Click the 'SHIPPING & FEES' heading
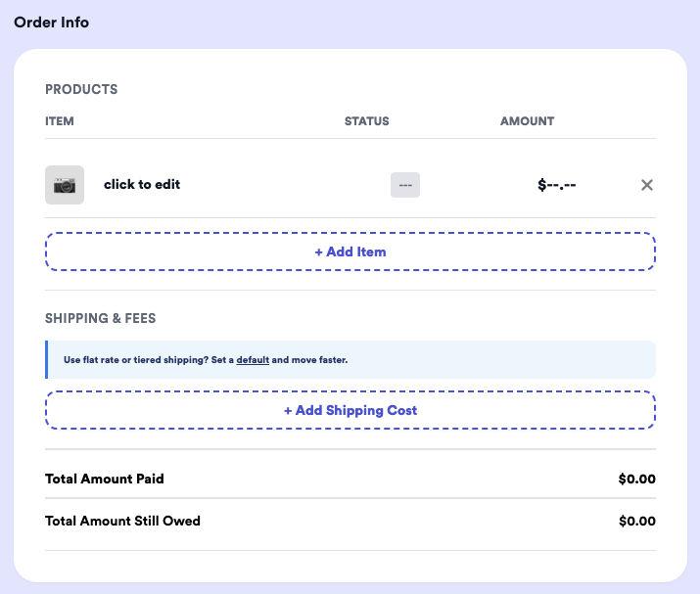Image resolution: width=700 pixels, height=594 pixels. click(x=101, y=318)
